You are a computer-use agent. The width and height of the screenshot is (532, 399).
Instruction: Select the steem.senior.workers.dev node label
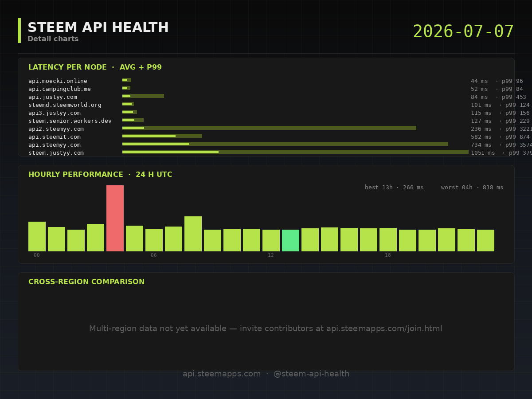(70, 121)
